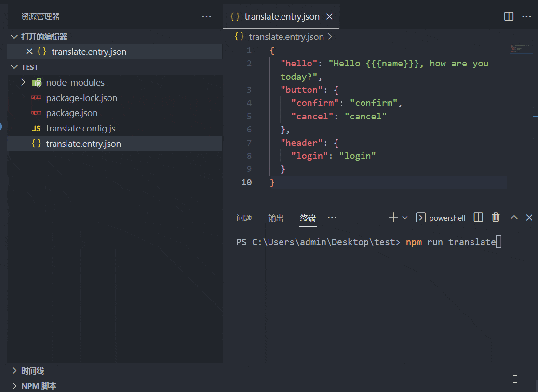Close translate.entry.json editor tab
The width and height of the screenshot is (538, 392).
coord(329,16)
